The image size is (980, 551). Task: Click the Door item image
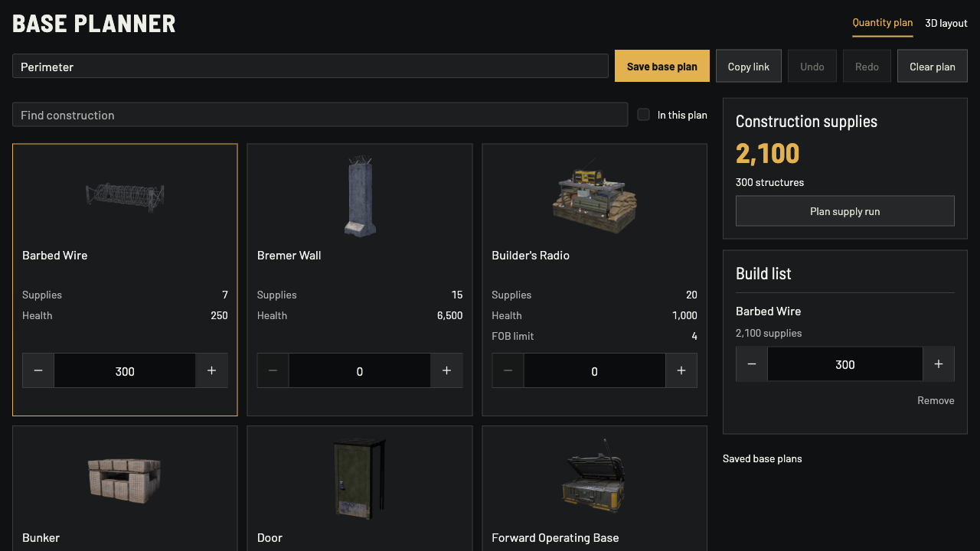[360, 480]
